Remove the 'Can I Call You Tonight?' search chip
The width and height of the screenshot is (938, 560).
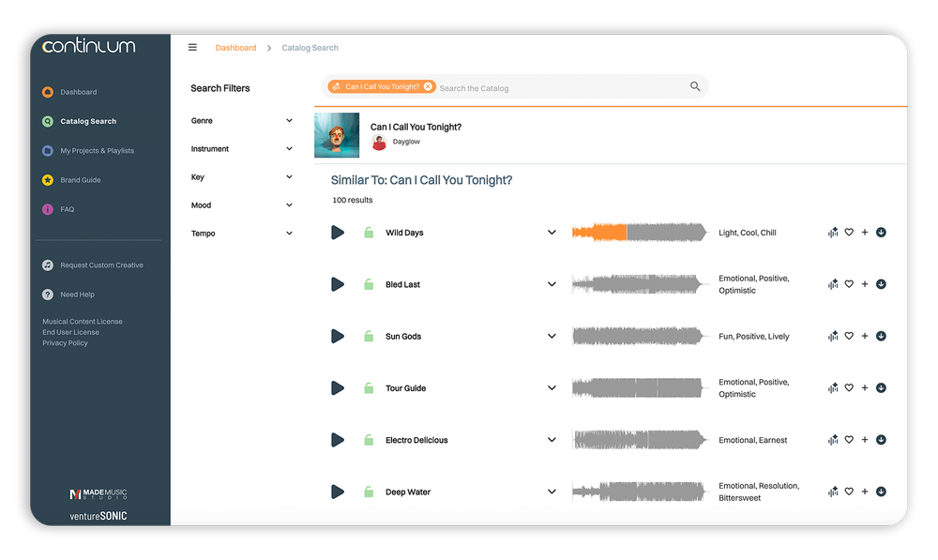428,86
